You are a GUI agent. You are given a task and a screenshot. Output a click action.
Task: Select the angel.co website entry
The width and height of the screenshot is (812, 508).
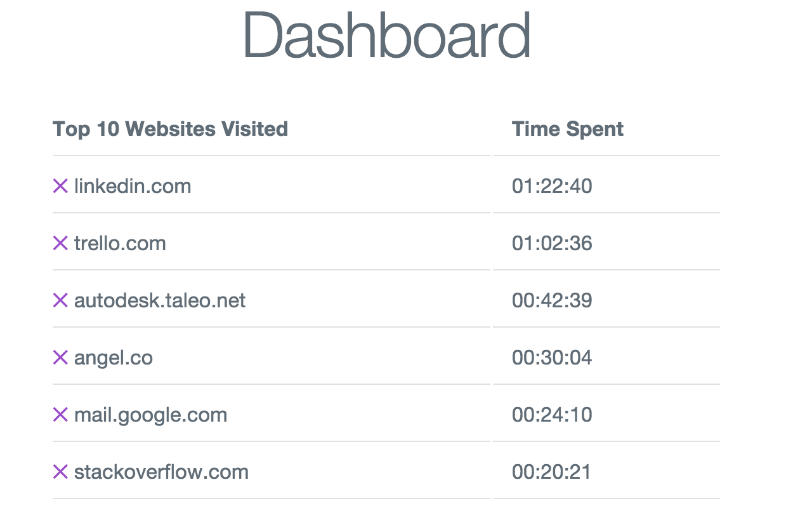(x=114, y=358)
